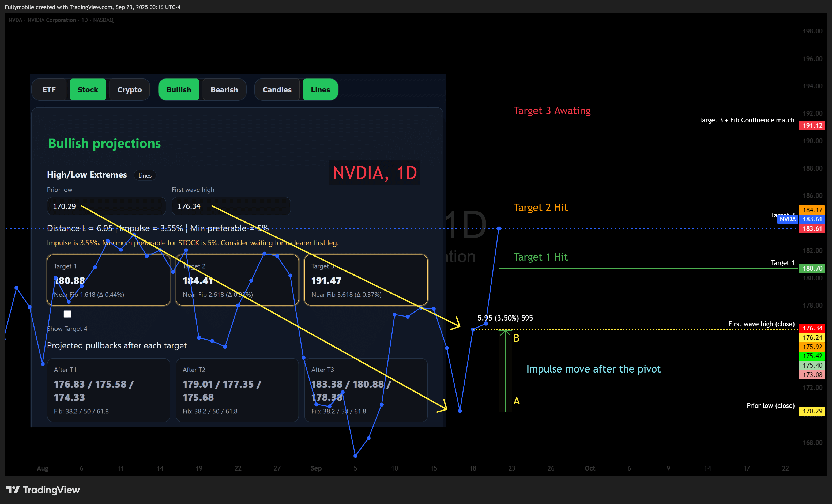Click the TradingView logo icon
The height and width of the screenshot is (504, 832).
13,490
